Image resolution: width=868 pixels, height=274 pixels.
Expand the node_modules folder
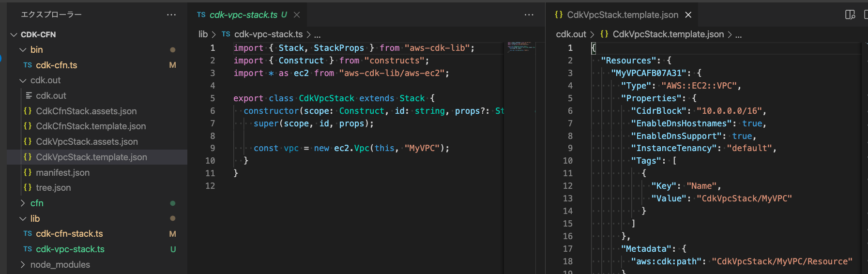pos(23,264)
